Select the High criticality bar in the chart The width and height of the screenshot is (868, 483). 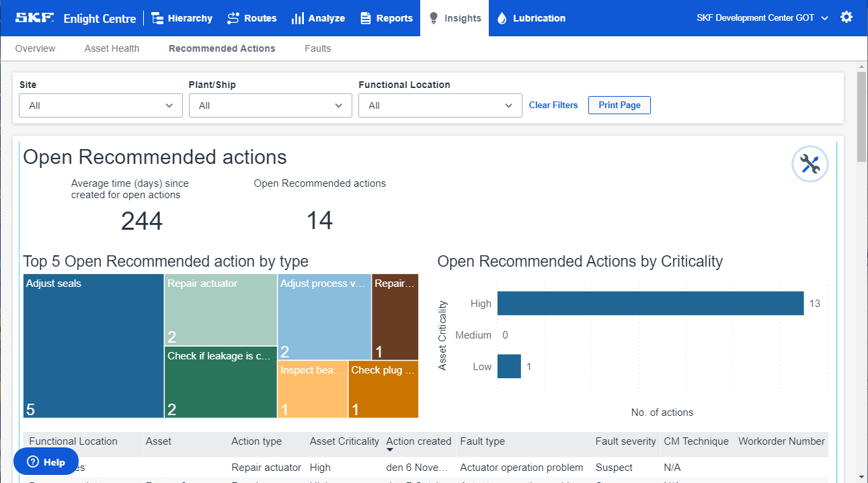tap(649, 303)
